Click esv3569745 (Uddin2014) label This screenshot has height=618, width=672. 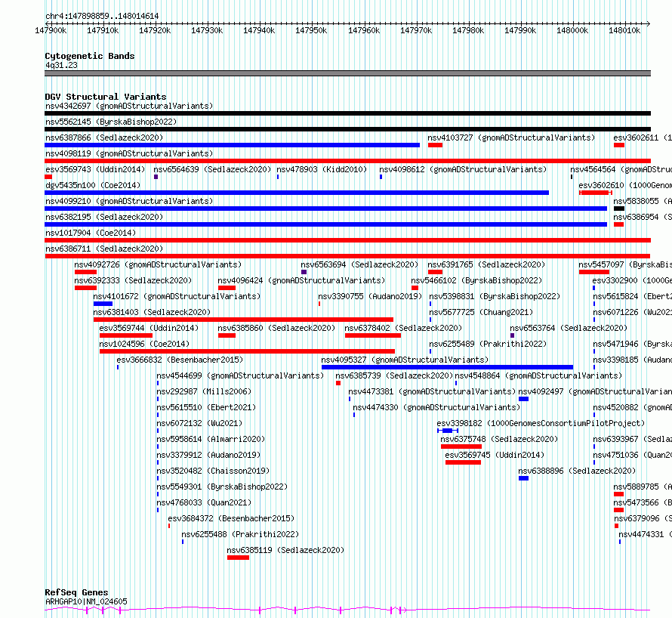pos(495,455)
